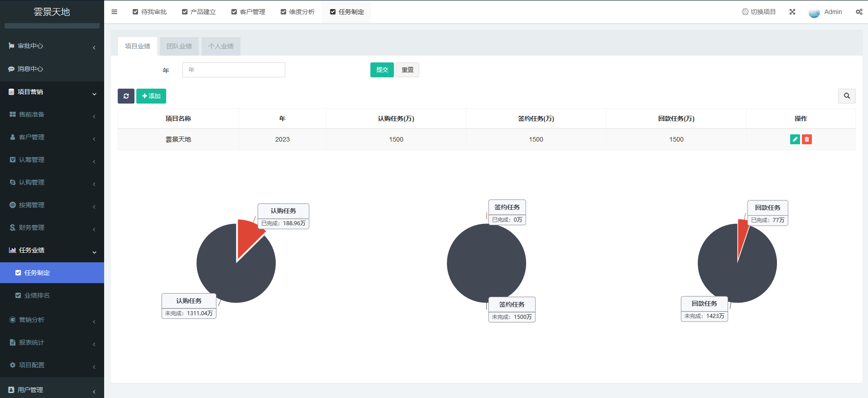This screenshot has height=398, width=868.
Task: Click the 认筹管理 sidebar icon
Action: coord(13,160)
